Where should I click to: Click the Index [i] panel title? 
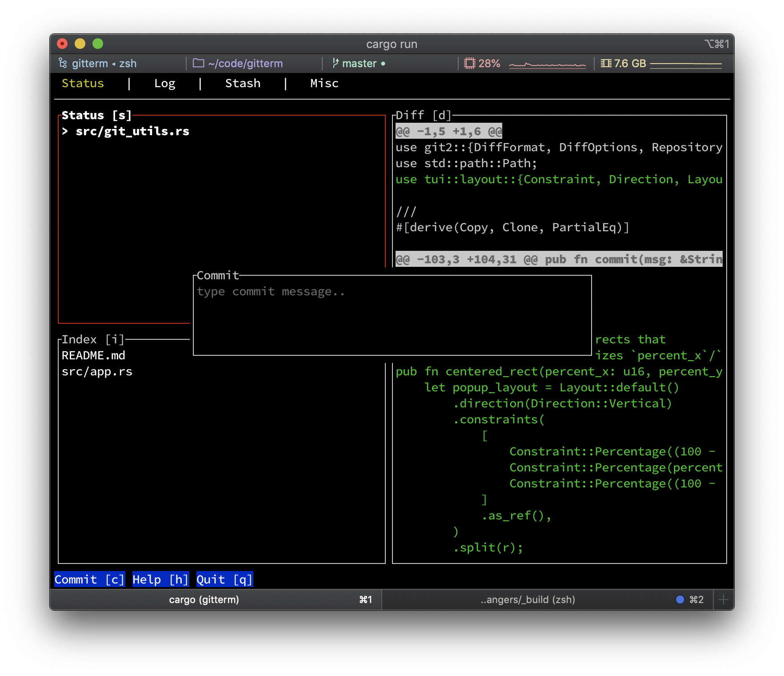tap(93, 339)
